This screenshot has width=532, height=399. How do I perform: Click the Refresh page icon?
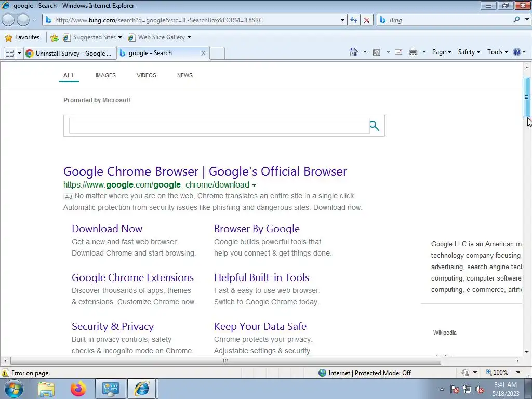(x=354, y=20)
